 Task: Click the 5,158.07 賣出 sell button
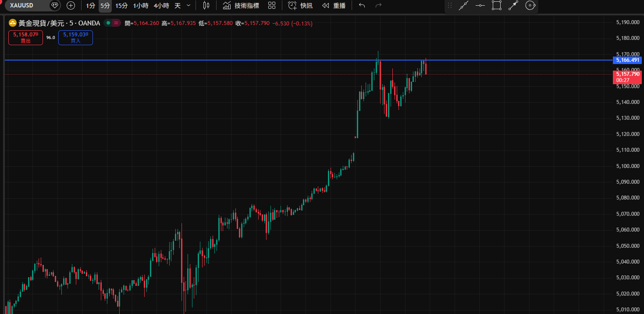coord(25,38)
